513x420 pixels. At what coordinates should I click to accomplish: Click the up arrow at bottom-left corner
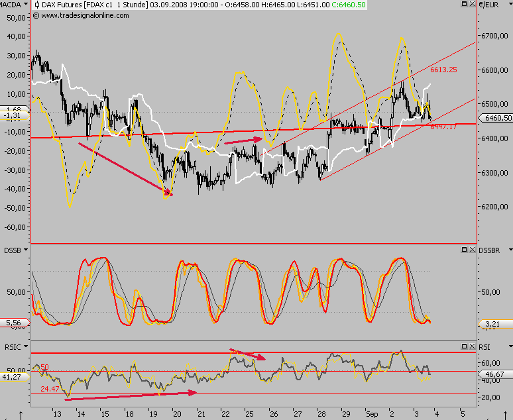pyautogui.click(x=21, y=415)
